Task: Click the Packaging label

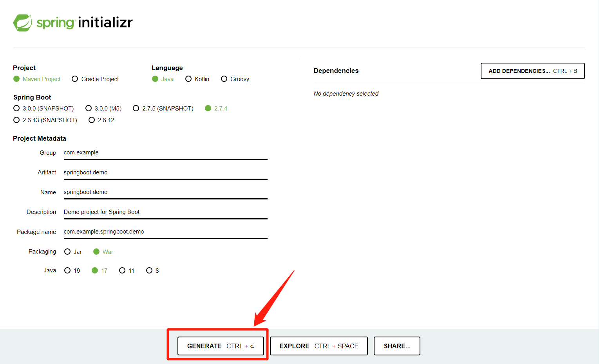Action: [x=42, y=252]
